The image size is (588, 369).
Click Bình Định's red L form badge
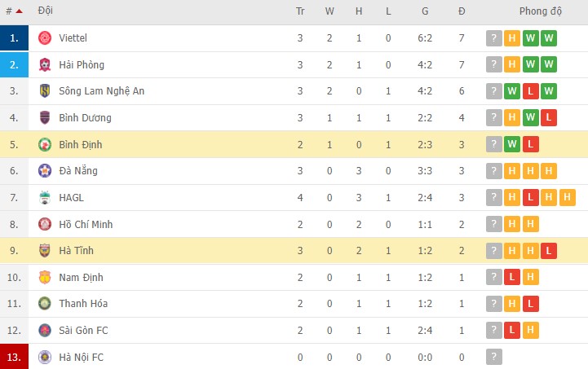click(x=531, y=144)
